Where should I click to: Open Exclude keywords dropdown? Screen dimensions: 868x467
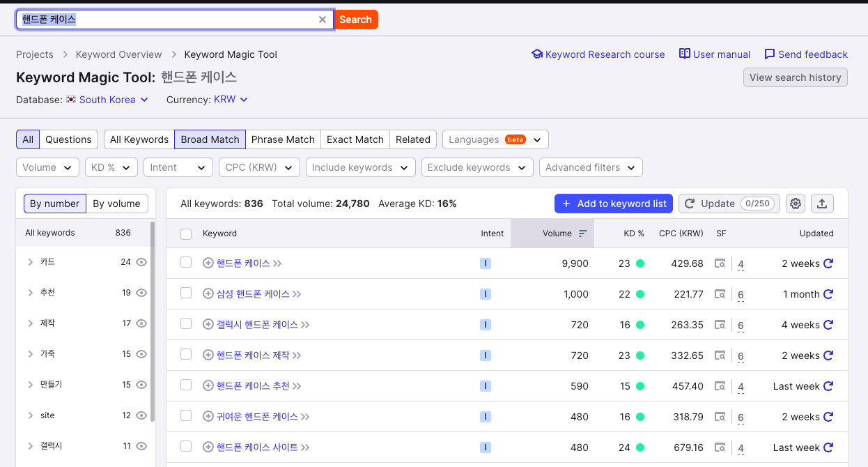pyautogui.click(x=477, y=167)
